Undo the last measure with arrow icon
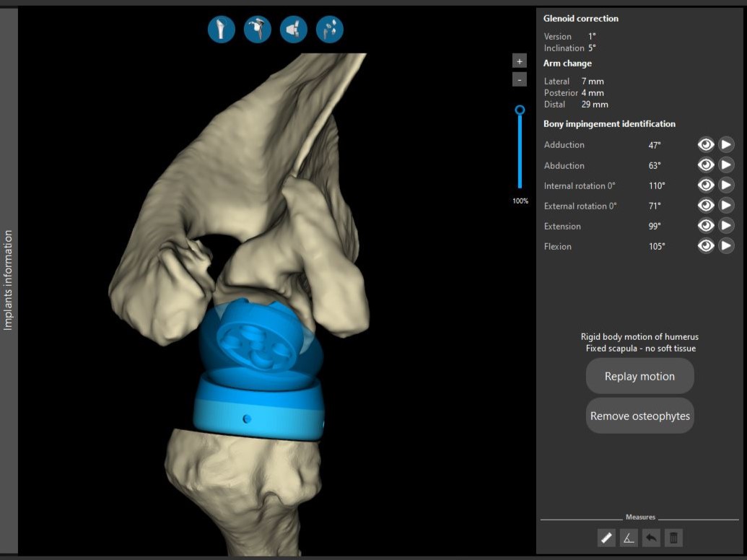The width and height of the screenshot is (747, 560). [651, 538]
